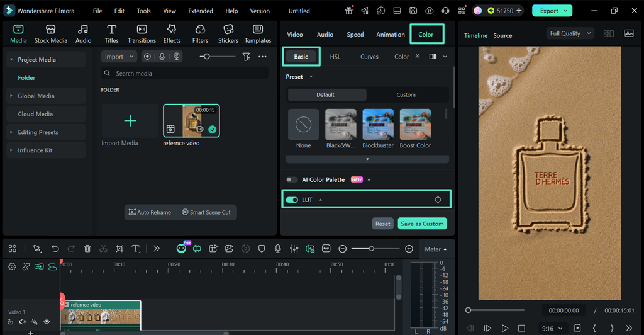Image resolution: width=644 pixels, height=335 pixels.
Task: Toggle magnetic timeline icon
Action: point(53,267)
